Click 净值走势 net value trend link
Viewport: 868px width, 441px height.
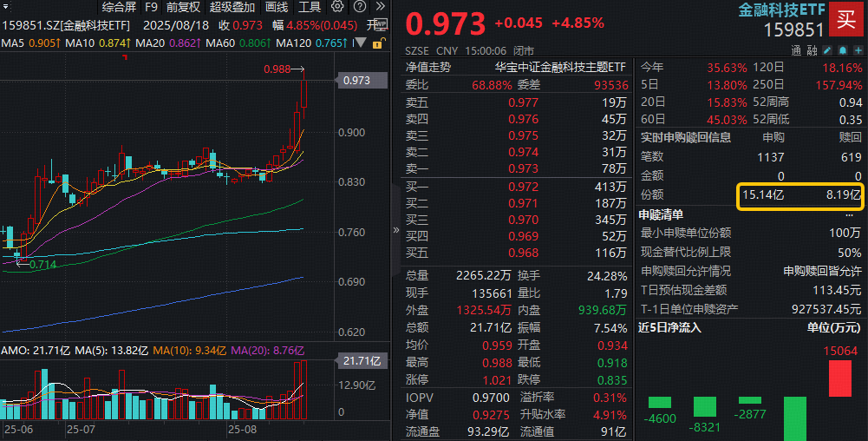428,66
